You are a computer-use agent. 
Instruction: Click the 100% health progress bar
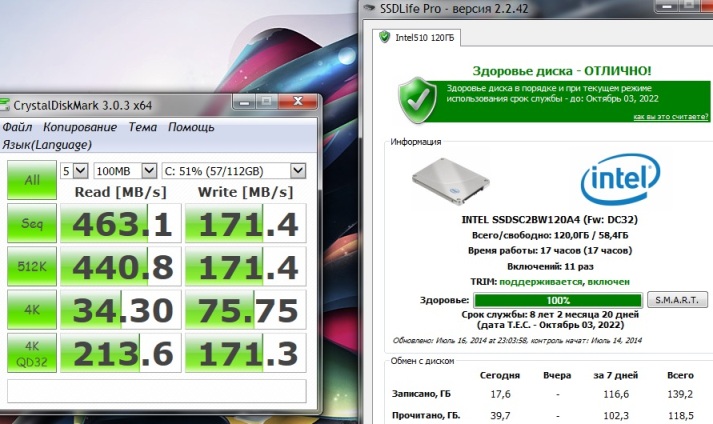tap(558, 300)
